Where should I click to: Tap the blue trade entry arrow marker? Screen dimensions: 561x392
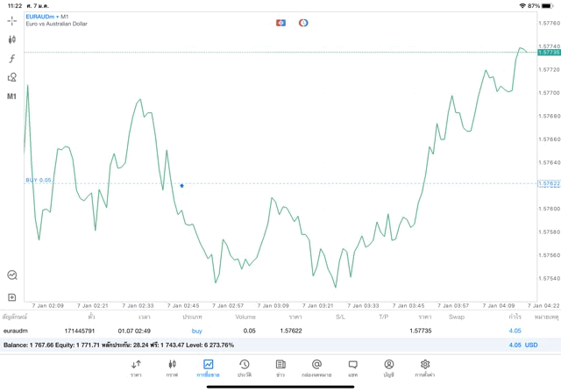181,185
